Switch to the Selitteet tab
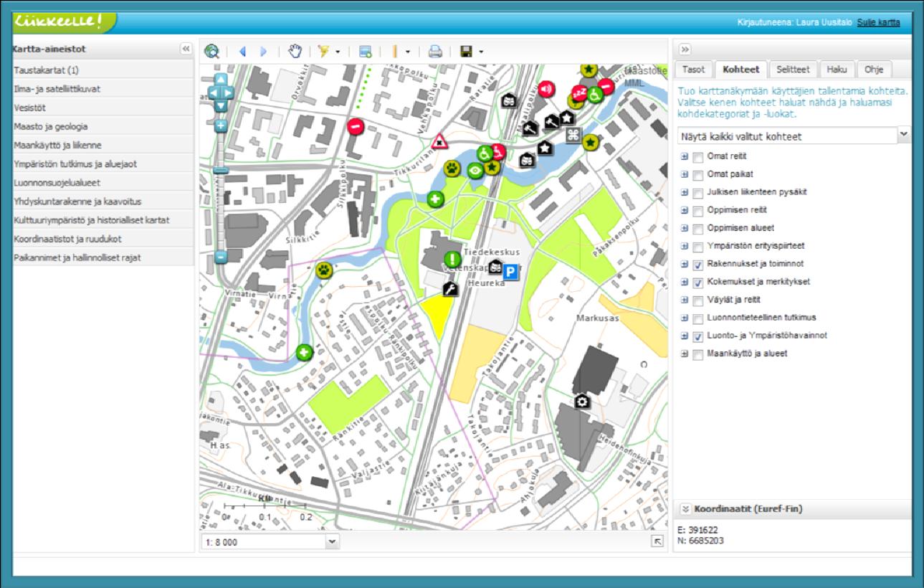Screen dimensions: 924x588 793,70
